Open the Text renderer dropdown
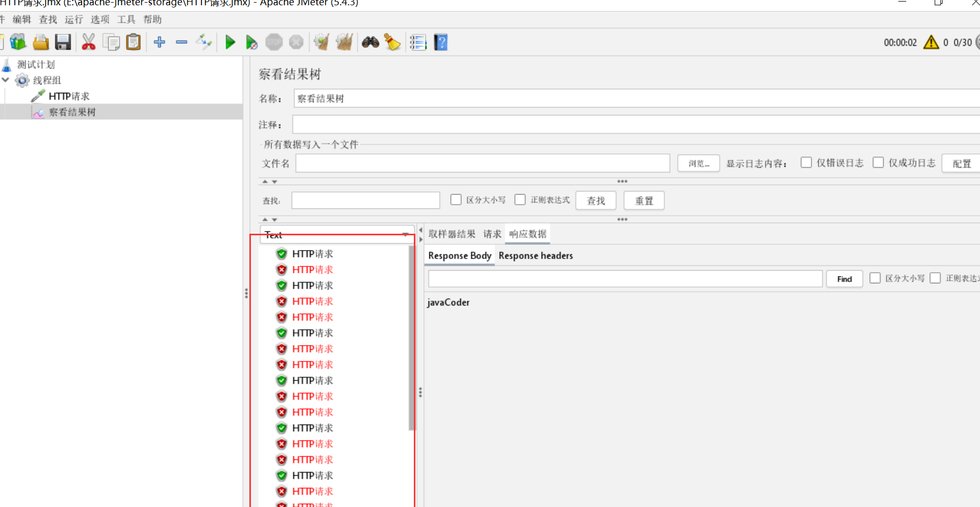This screenshot has width=980, height=507. click(337, 235)
